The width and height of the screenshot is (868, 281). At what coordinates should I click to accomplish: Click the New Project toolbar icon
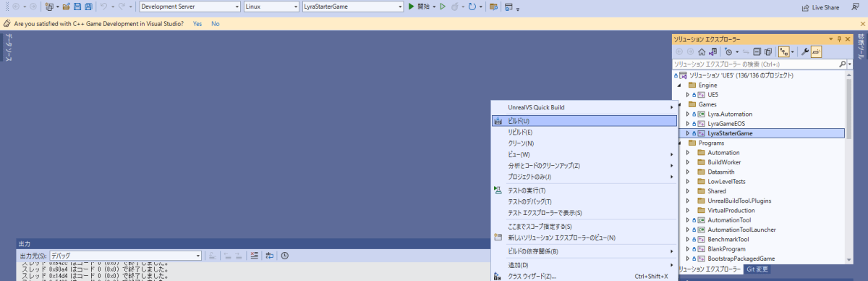(x=49, y=7)
